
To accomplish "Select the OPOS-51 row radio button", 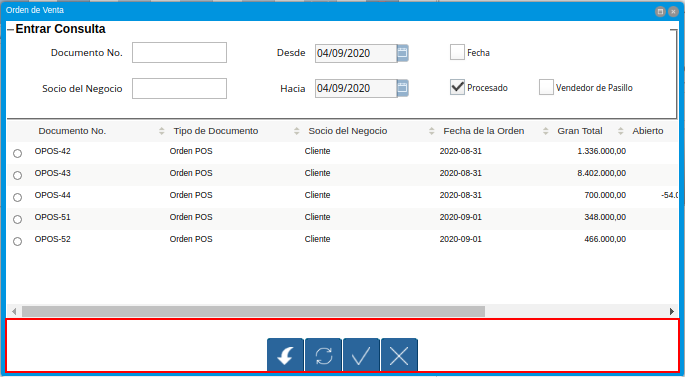I will pos(17,219).
